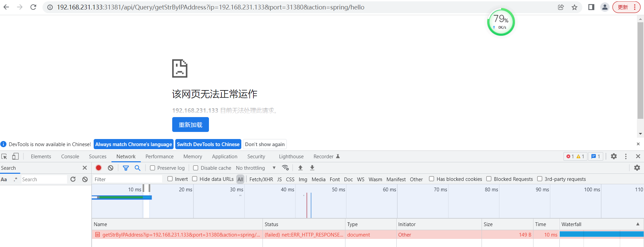Select the inspect element picker tool
The height and width of the screenshot is (247, 644).
(x=4, y=157)
